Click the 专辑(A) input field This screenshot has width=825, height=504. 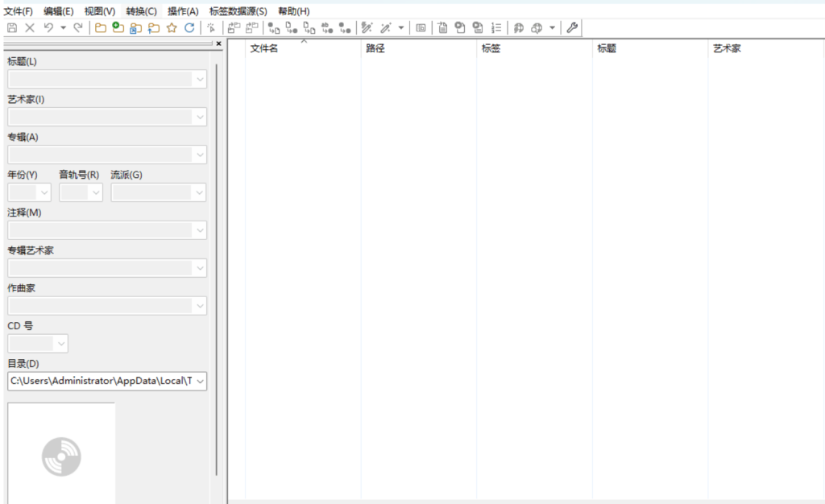107,155
